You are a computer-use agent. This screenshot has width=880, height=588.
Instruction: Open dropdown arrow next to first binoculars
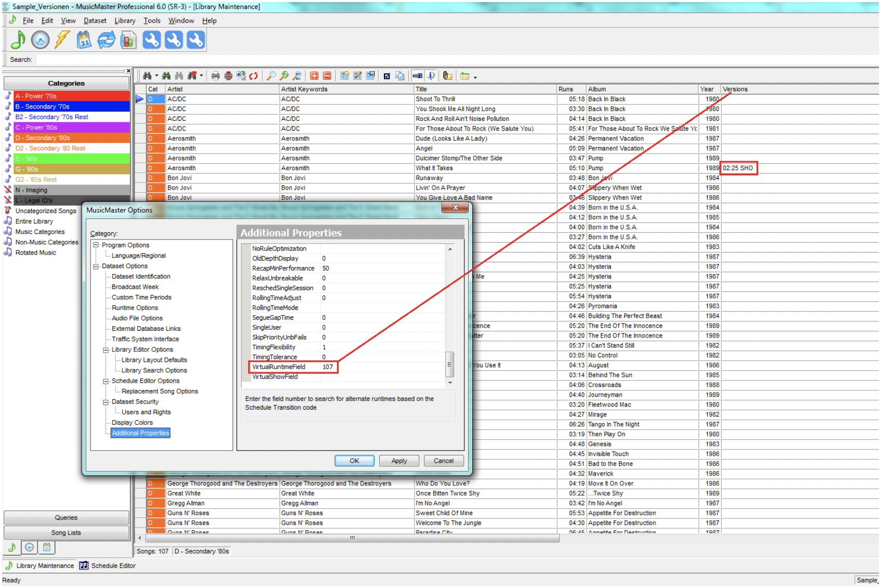pyautogui.click(x=157, y=76)
